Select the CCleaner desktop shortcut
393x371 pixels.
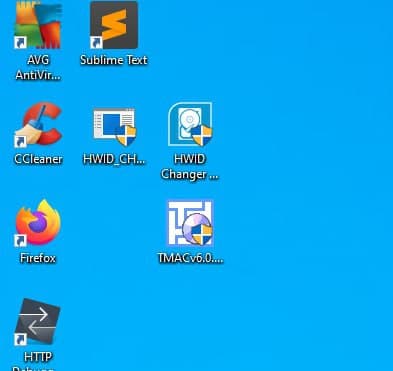click(x=38, y=125)
